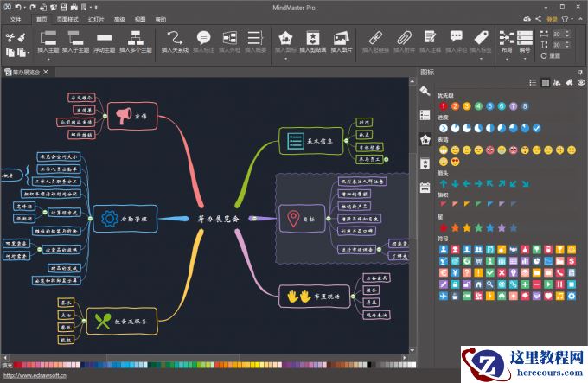Open the outline panel icon in right sidebar
Viewport: 588px width, 383px height.
click(x=425, y=114)
